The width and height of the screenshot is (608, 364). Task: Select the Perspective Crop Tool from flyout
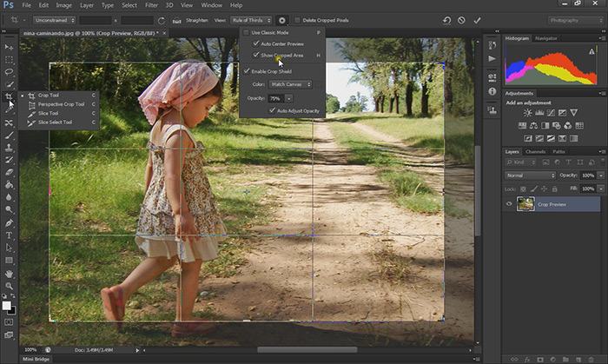click(61, 104)
